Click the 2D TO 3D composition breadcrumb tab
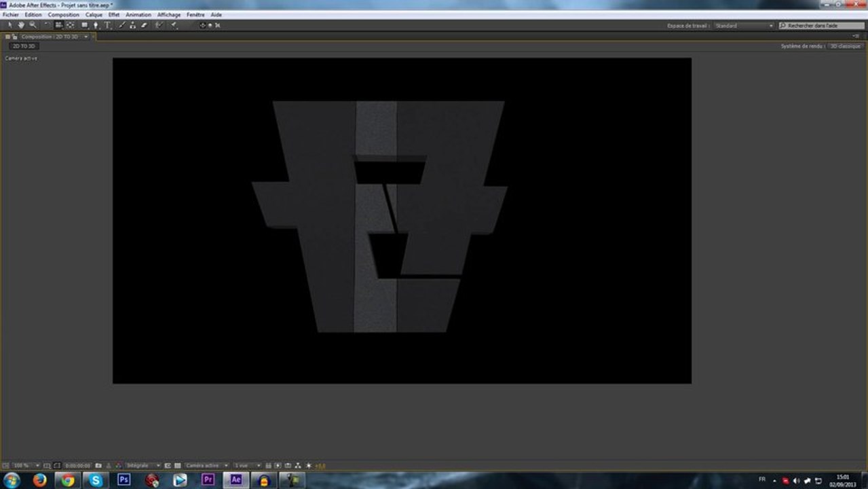 pos(24,46)
